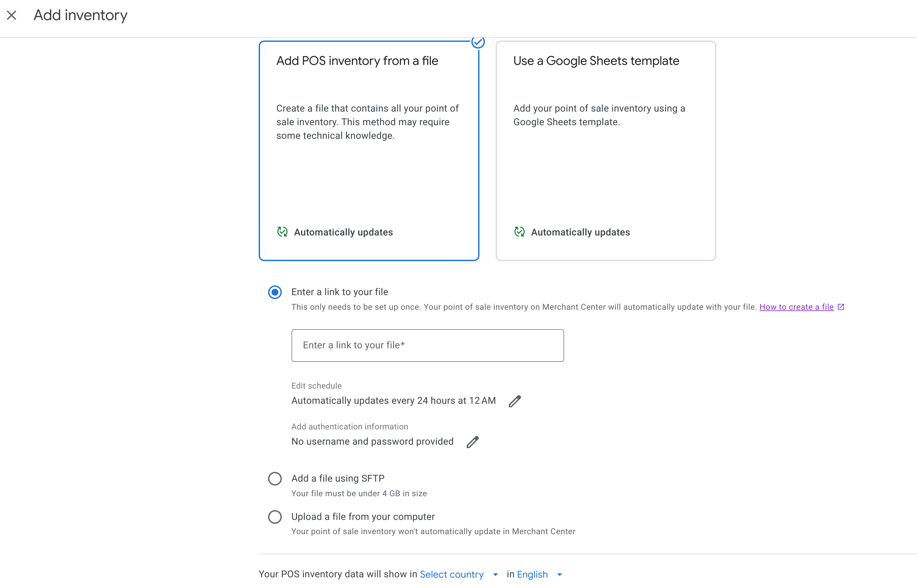Open the Select country dropdown
The height and width of the screenshot is (588, 917).
pos(452,574)
